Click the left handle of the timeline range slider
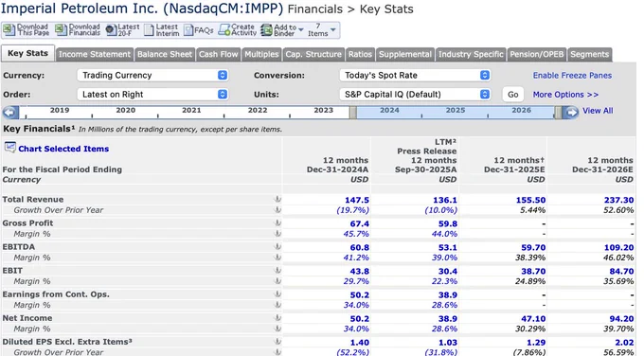The height and width of the screenshot is (356, 644). [353, 113]
